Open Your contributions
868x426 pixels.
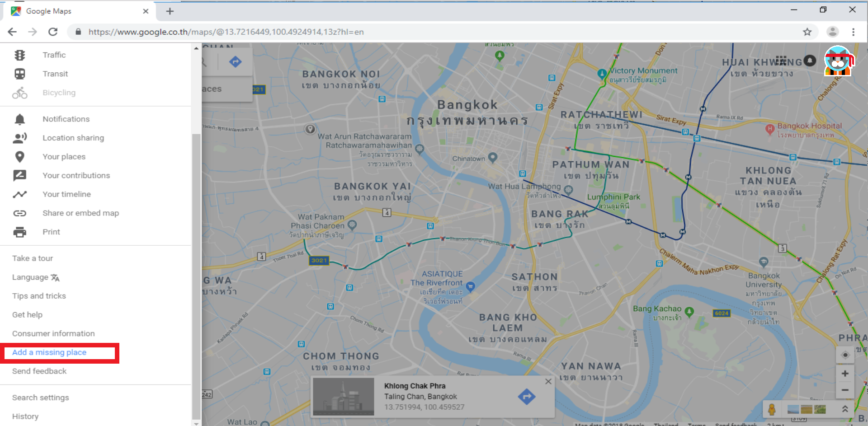[x=76, y=175]
